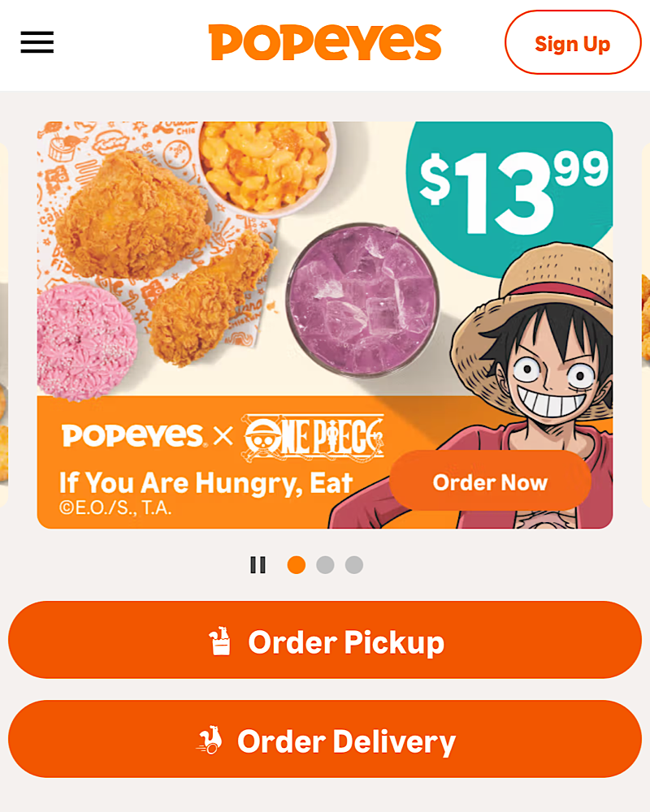Click the 'If You Are Hungry, Eat' text
Image resolution: width=650 pixels, height=812 pixels.
(206, 482)
